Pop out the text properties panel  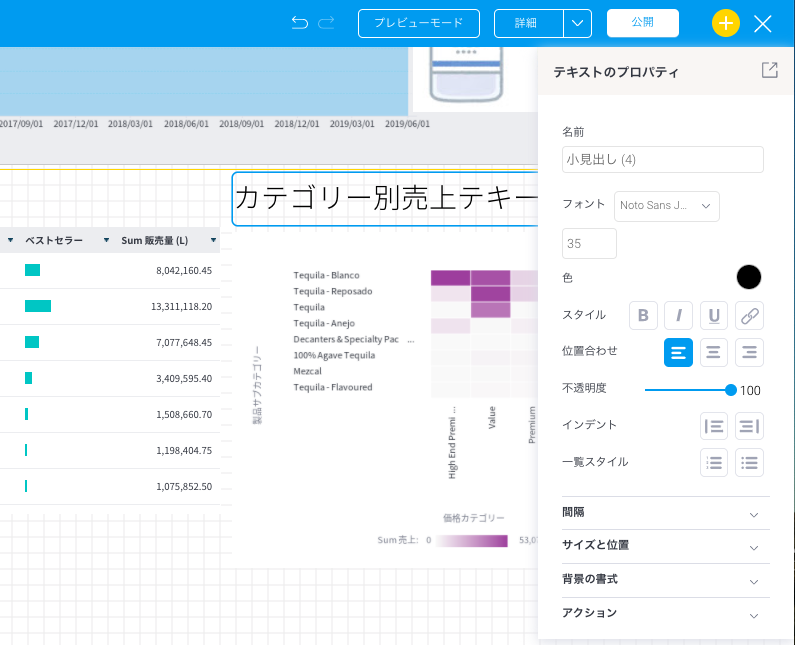(769, 71)
